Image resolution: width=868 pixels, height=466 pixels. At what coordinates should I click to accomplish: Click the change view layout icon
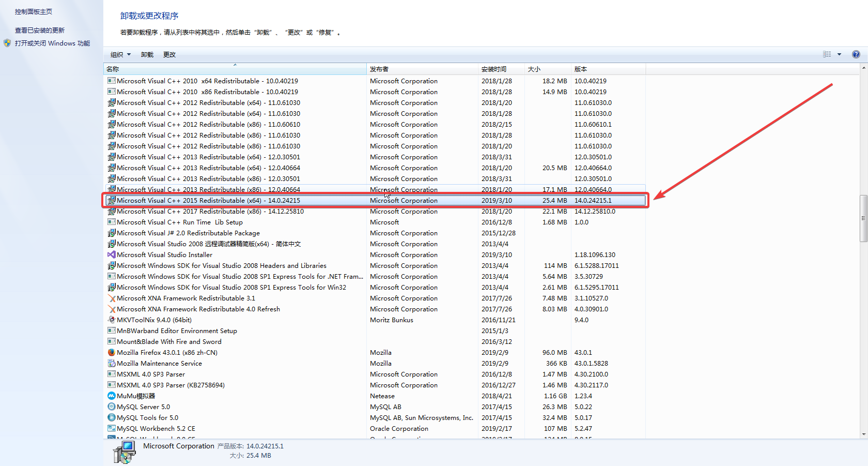[827, 54]
